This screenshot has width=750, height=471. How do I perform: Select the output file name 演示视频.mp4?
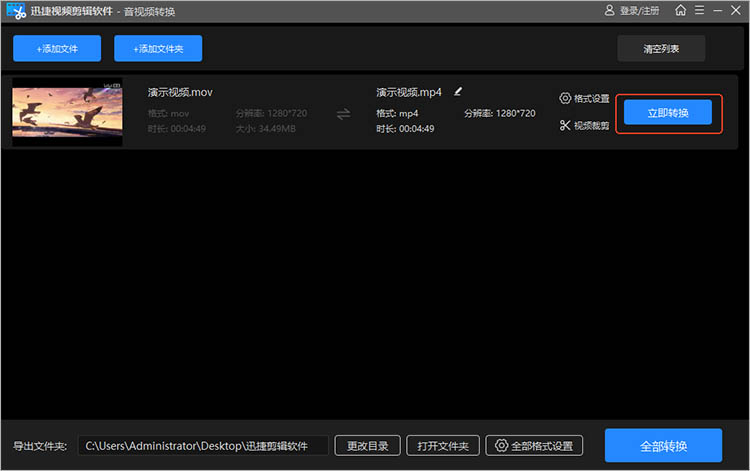tap(408, 92)
